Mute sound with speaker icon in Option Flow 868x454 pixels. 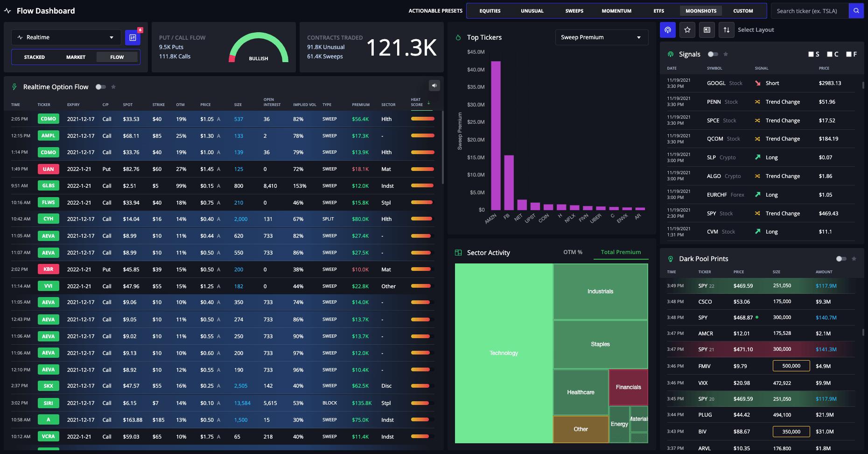[x=434, y=85]
